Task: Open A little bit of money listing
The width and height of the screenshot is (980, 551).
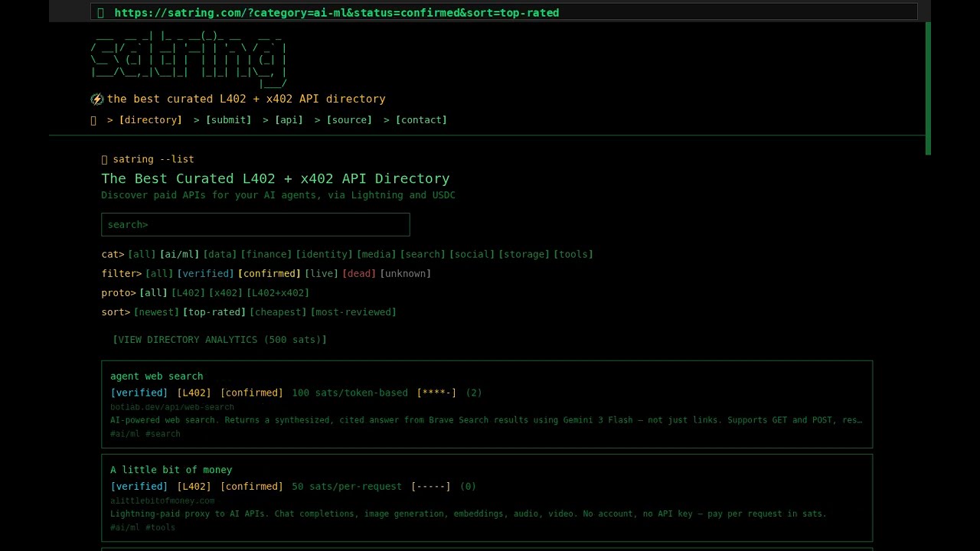Action: pyautogui.click(x=171, y=469)
